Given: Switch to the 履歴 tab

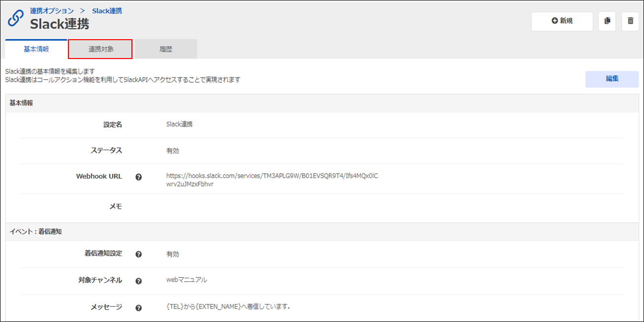Looking at the screenshot, I should 166,49.
